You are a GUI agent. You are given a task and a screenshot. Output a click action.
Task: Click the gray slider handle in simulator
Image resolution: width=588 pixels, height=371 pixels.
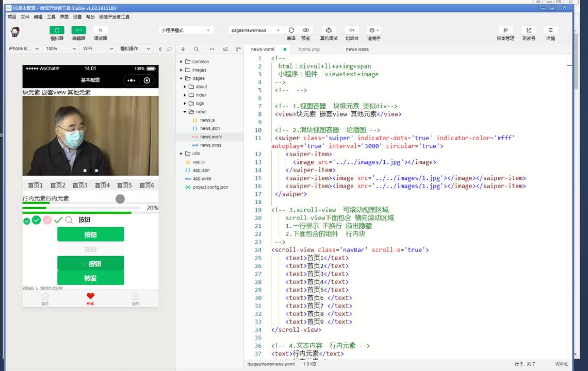[x=120, y=199]
